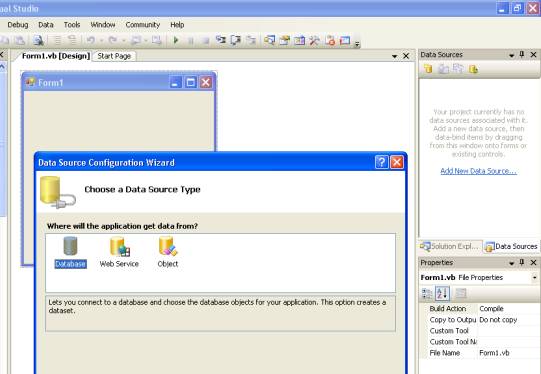541x374 pixels.
Task: Select the Database data source icon
Action: click(x=70, y=246)
